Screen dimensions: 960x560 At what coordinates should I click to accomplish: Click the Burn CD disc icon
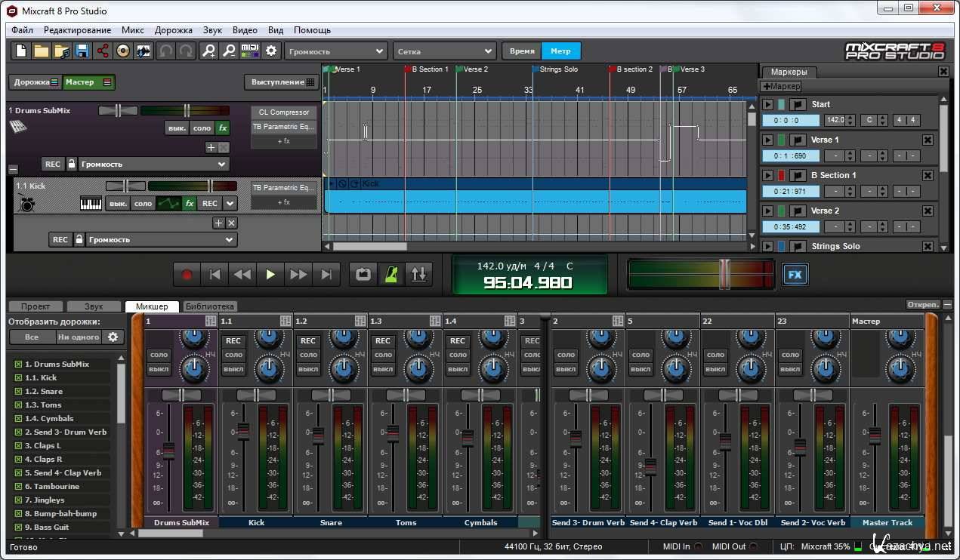pos(123,51)
